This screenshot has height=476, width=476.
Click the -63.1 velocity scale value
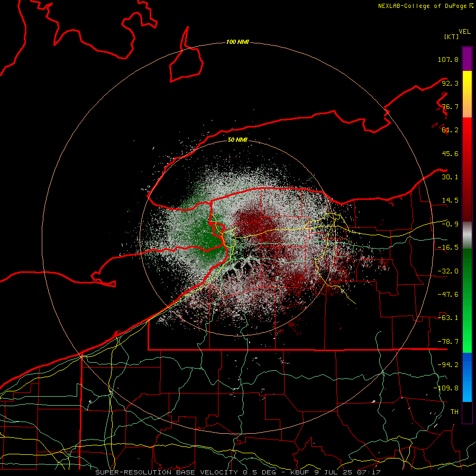point(448,318)
